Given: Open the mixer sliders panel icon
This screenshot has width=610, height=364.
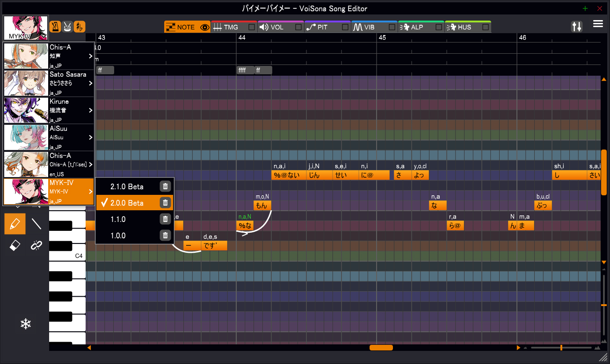Looking at the screenshot, I should coord(577,27).
